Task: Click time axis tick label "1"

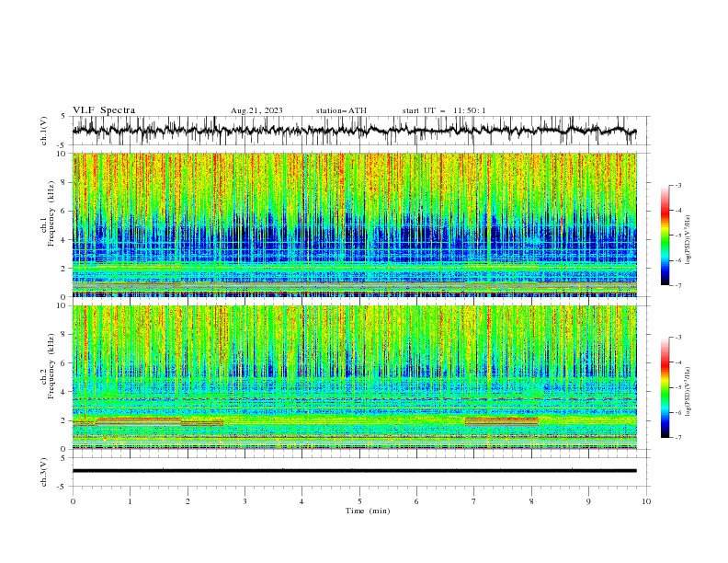Action: [130, 501]
